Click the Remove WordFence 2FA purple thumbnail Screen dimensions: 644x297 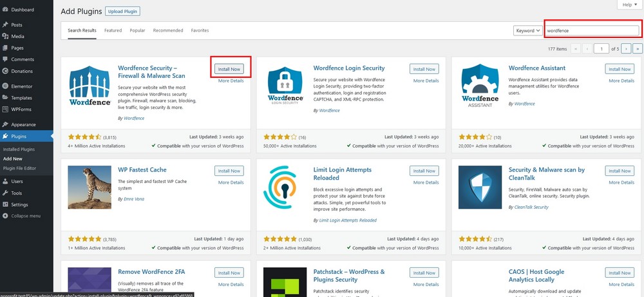(90, 282)
